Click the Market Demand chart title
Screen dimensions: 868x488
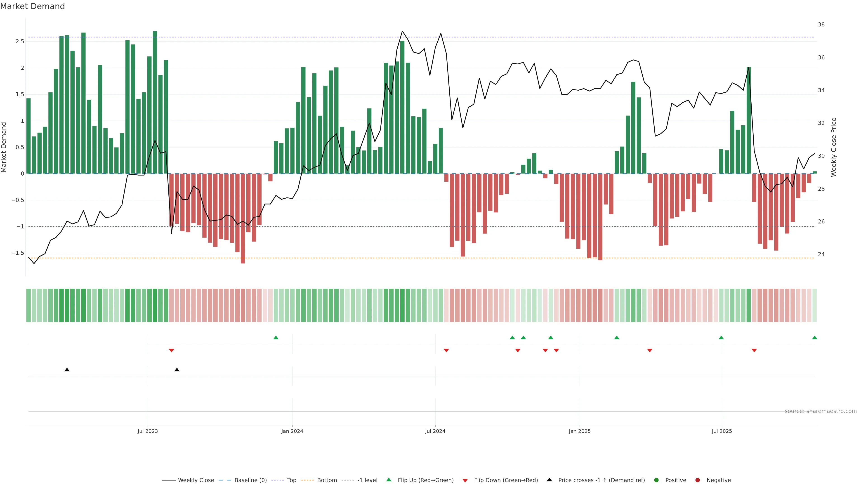tap(32, 6)
